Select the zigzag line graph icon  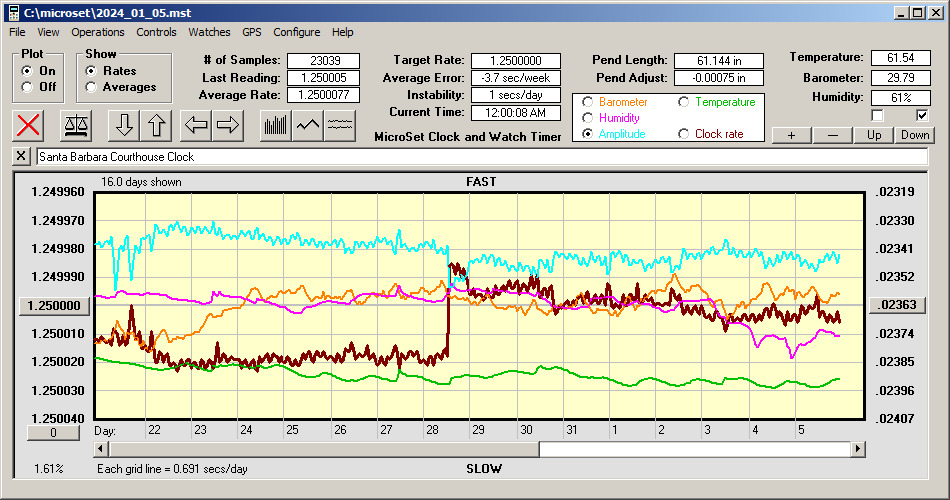pyautogui.click(x=308, y=125)
